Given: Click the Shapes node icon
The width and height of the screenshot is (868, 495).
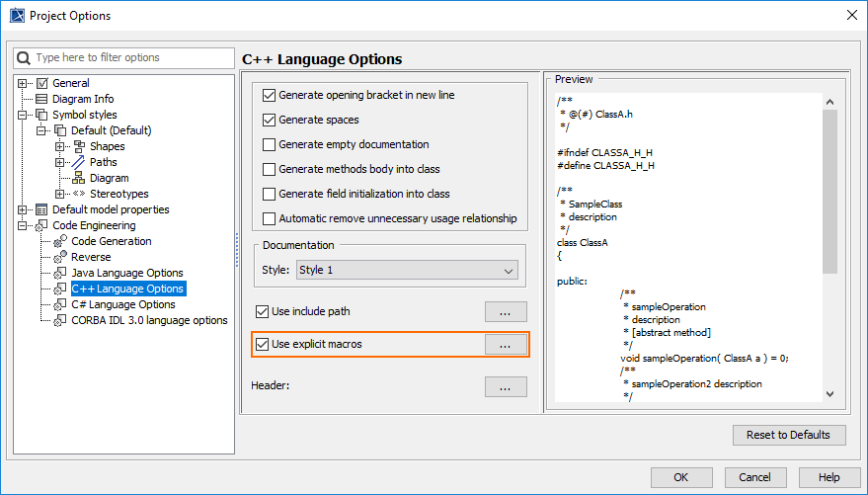Looking at the screenshot, I should click(79, 146).
